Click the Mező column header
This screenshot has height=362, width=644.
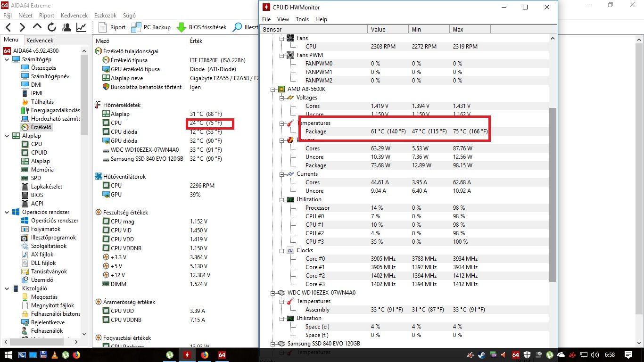[x=140, y=41]
